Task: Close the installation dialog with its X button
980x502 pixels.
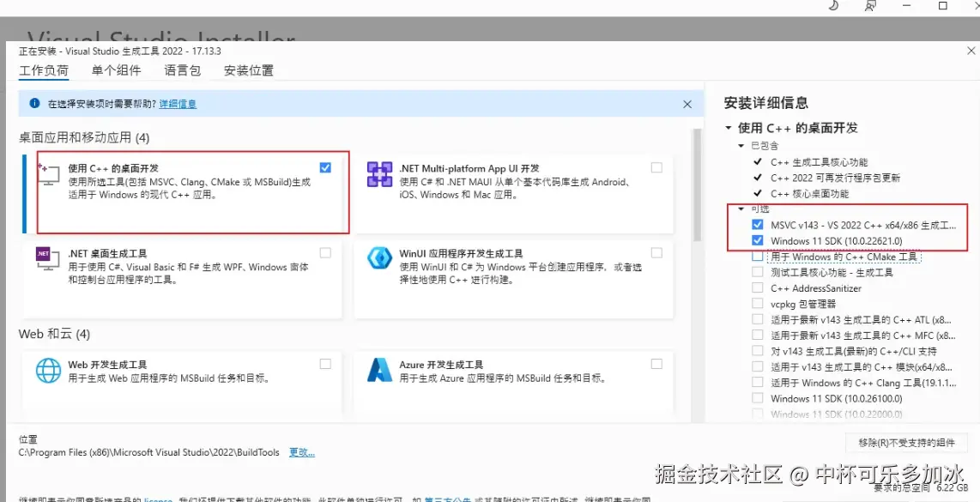Action: pos(971,51)
